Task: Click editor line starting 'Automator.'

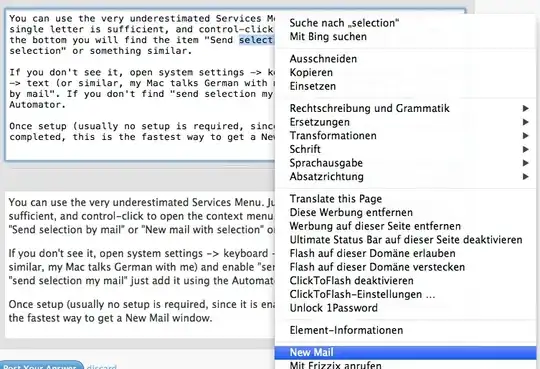Action: (x=37, y=105)
